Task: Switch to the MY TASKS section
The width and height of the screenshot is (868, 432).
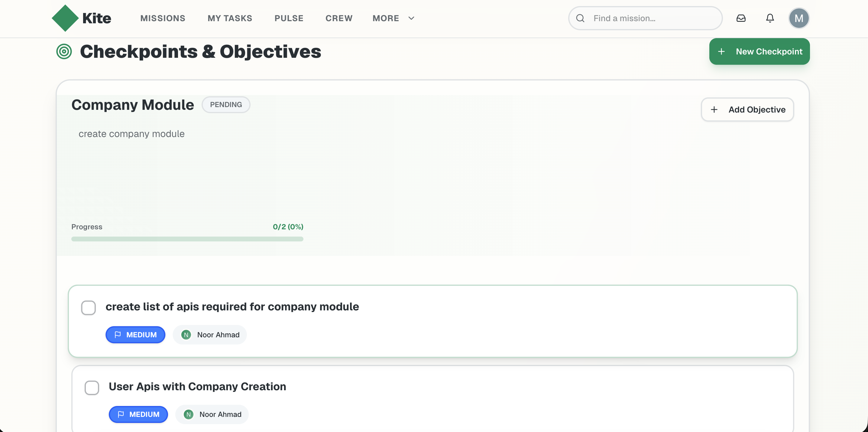Action: [x=230, y=18]
